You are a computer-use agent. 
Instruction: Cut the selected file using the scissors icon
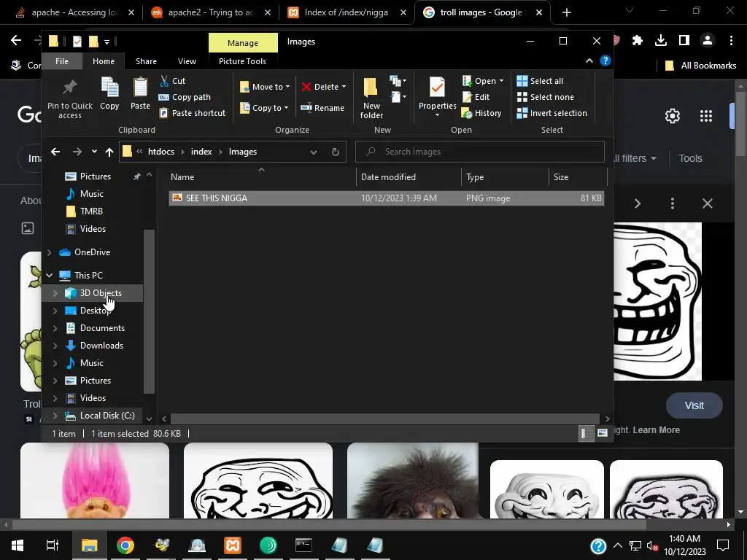172,81
